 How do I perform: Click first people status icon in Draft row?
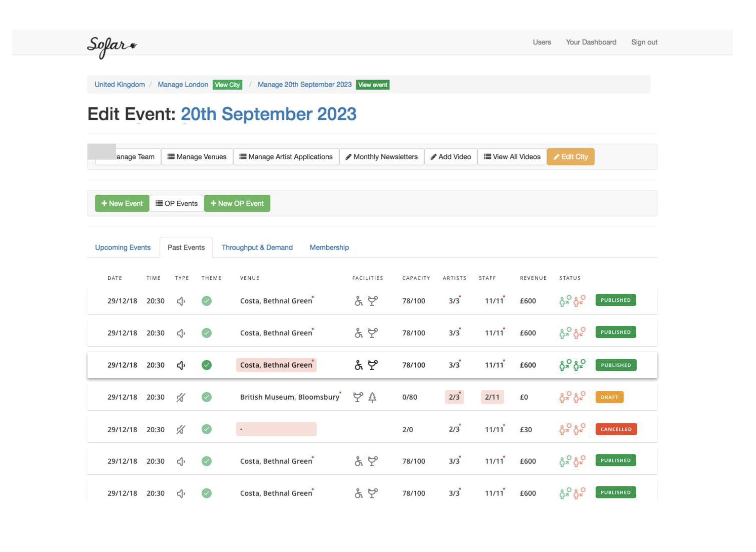(566, 397)
